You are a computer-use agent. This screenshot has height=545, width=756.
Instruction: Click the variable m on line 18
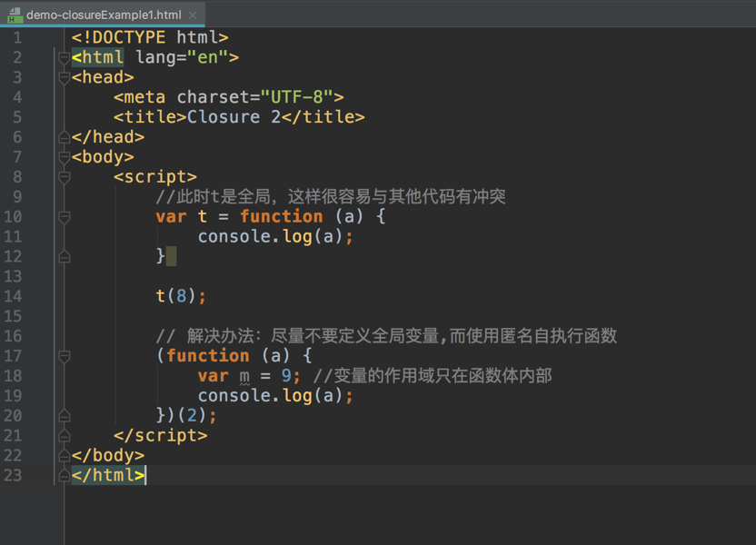click(x=244, y=377)
